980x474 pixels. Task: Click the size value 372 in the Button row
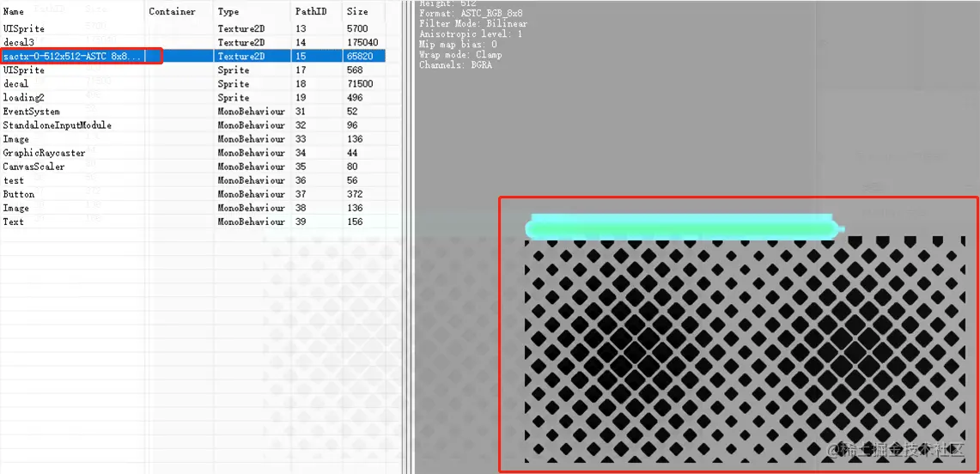click(355, 193)
